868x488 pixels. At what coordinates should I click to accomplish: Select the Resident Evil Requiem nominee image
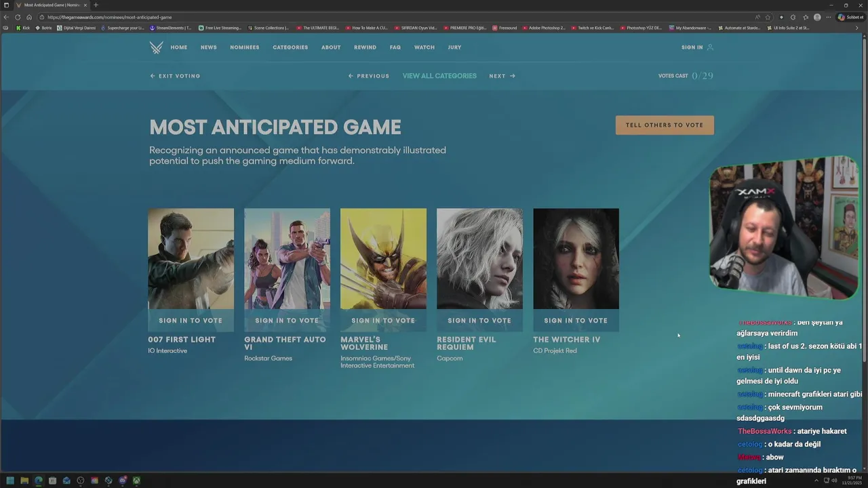[480, 259]
